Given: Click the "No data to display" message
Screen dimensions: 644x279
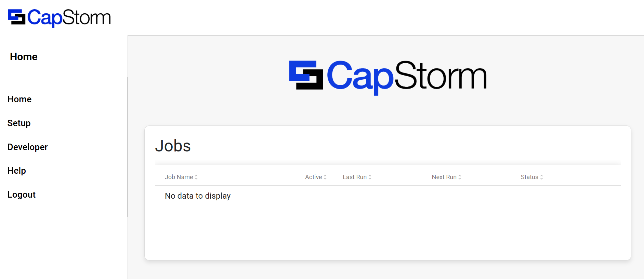Looking at the screenshot, I should click(198, 196).
